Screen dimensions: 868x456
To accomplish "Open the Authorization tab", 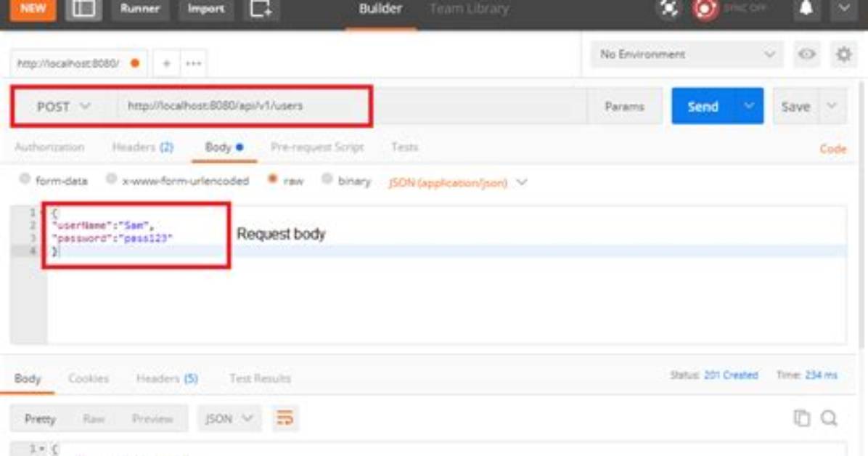I will coord(49,147).
